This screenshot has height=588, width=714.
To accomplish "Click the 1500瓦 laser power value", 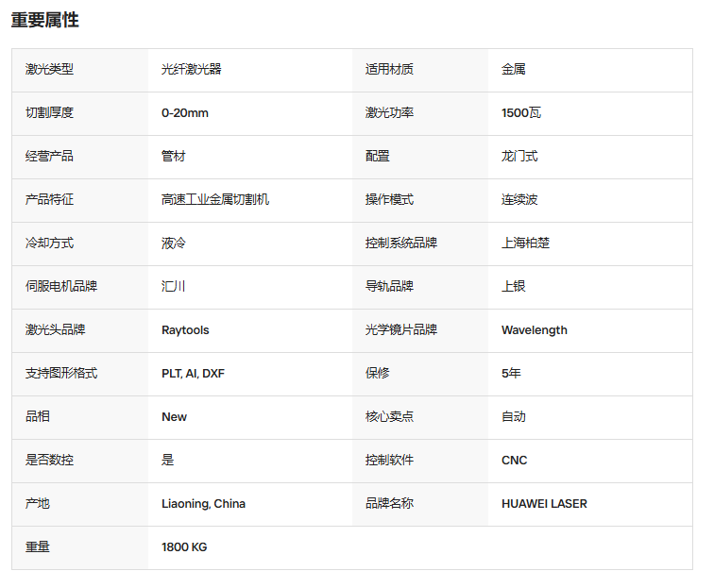I will (521, 113).
